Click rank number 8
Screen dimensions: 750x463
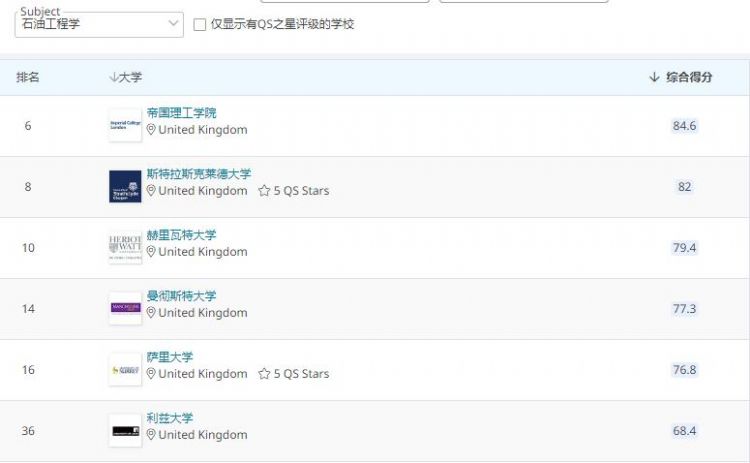(x=28, y=187)
